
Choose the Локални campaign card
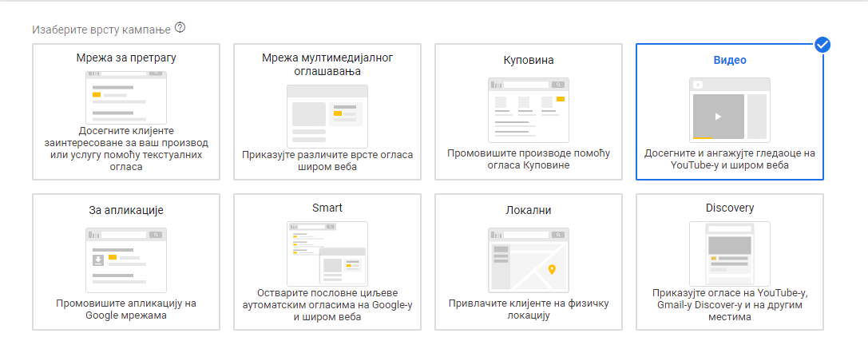click(x=528, y=262)
